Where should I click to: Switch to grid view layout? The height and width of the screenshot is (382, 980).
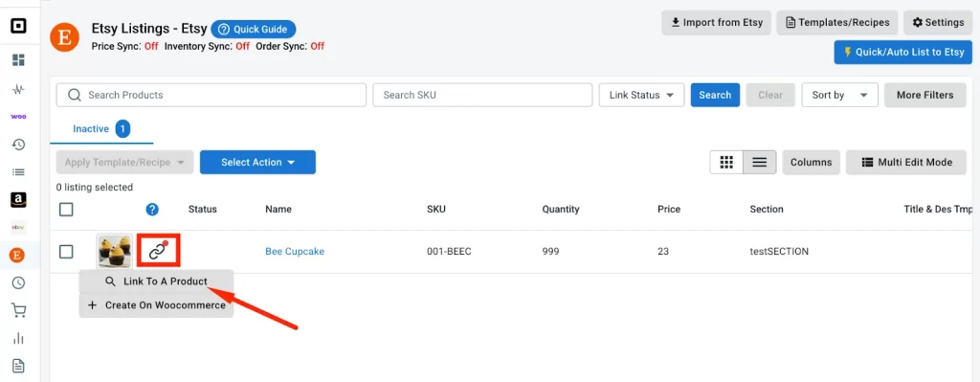point(726,163)
